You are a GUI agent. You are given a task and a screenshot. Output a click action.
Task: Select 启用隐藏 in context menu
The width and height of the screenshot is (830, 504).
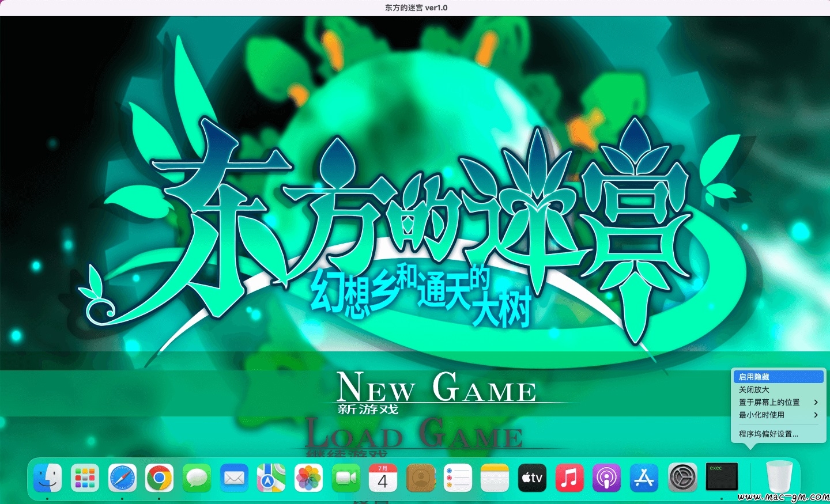point(778,377)
